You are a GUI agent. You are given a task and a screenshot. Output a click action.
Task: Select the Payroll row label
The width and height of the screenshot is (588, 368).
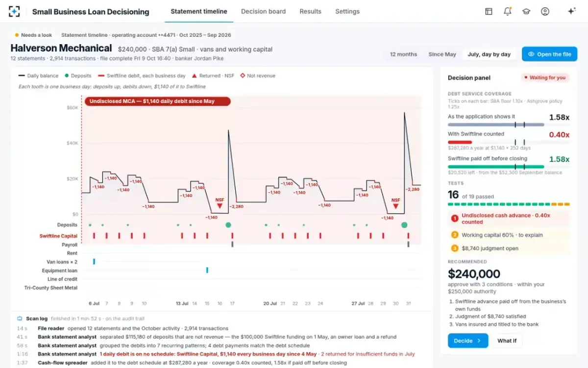(70, 244)
